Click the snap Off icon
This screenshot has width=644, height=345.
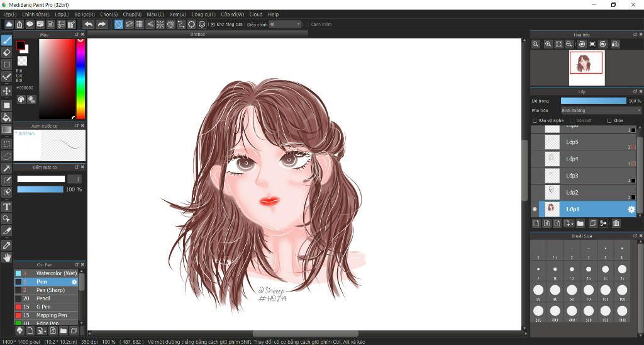coord(118,25)
